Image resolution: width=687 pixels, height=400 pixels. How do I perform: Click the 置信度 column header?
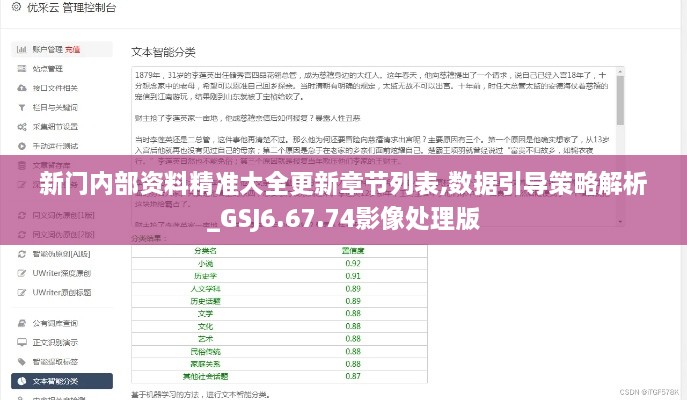pos(353,251)
